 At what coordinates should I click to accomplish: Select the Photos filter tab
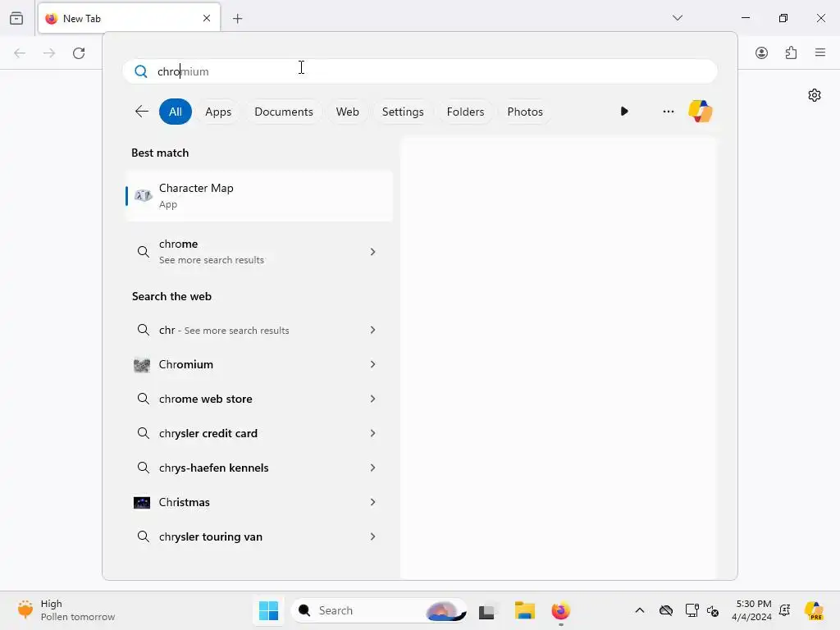pos(525,112)
